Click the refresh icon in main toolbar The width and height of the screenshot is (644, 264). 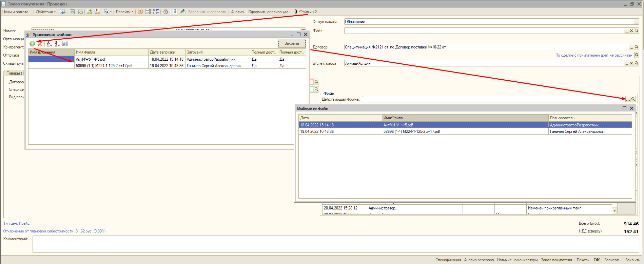pos(72,12)
